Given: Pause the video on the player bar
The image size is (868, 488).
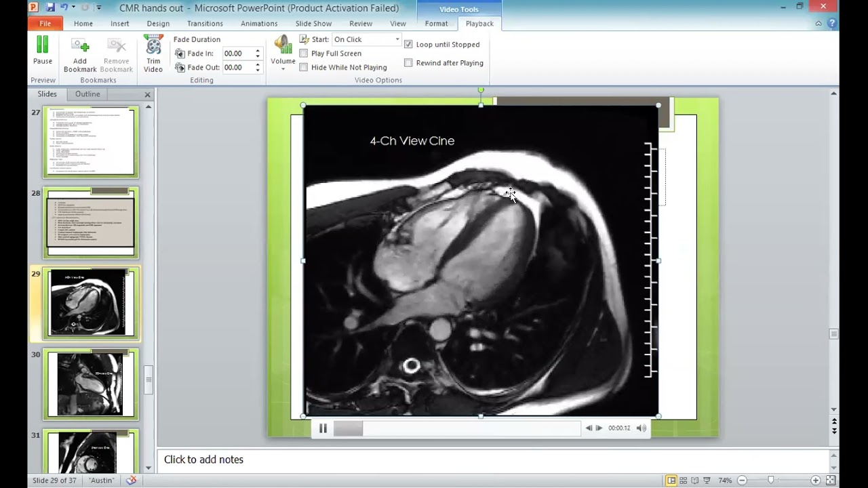Looking at the screenshot, I should point(323,428).
